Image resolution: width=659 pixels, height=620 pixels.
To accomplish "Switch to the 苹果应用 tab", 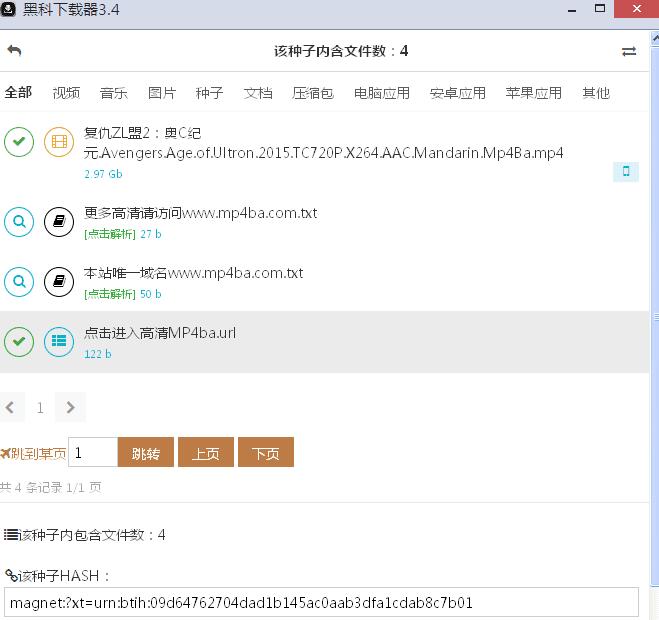I will click(x=533, y=92).
